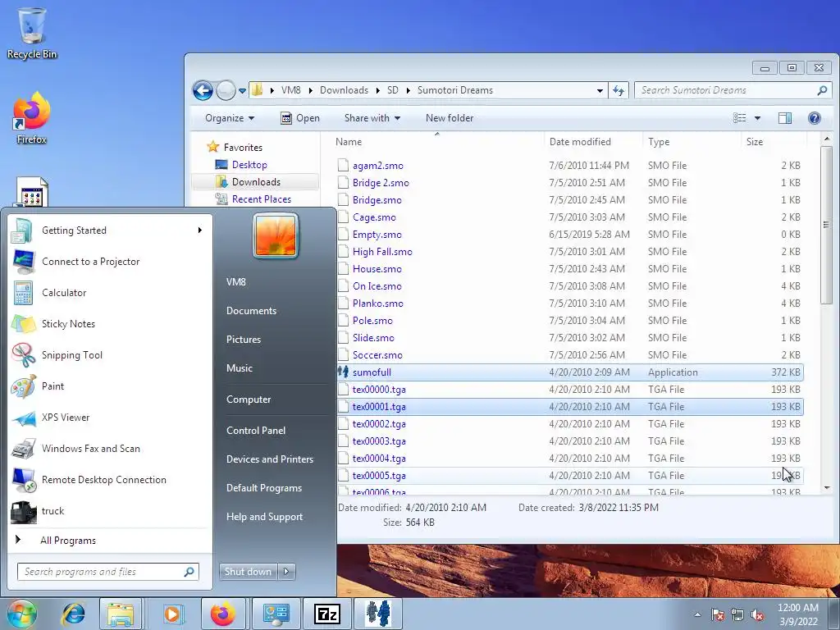Click the muted volume tray icon
840x630 pixels.
click(757, 614)
